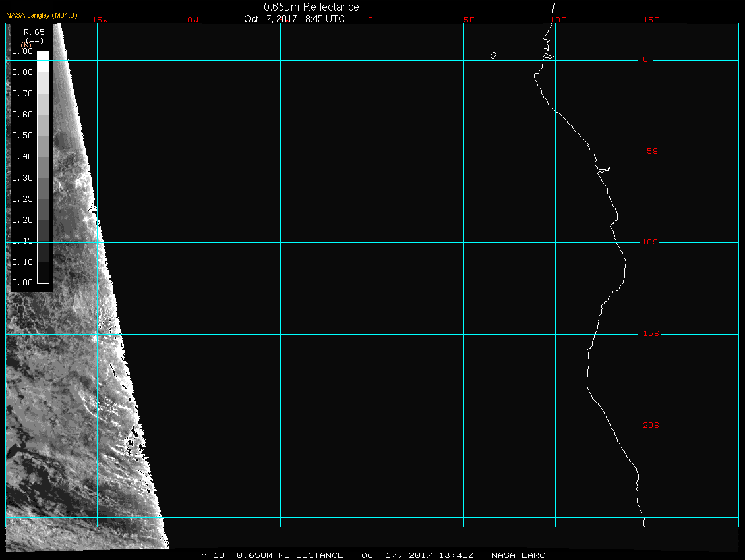This screenshot has height=560, width=745.
Task: Click the 5E longitude label
Action: 469,20
